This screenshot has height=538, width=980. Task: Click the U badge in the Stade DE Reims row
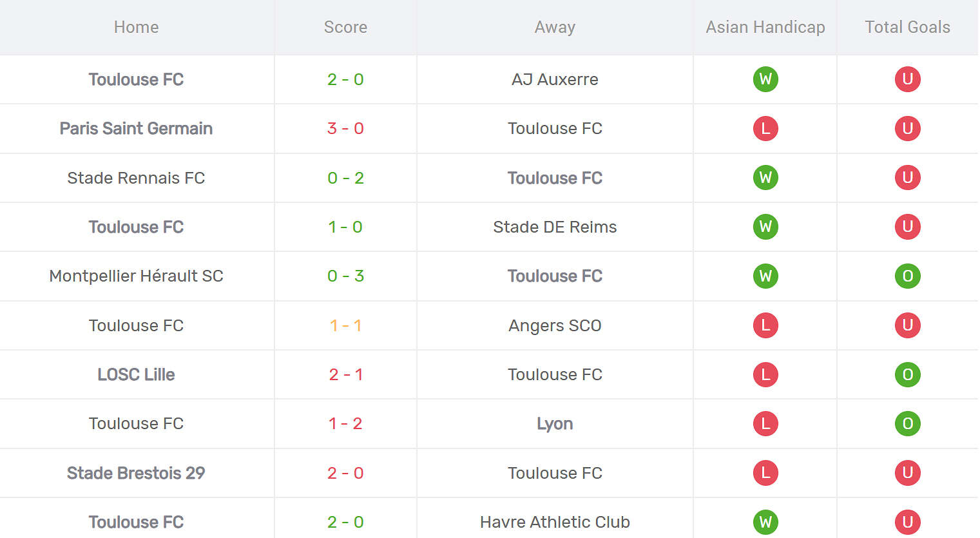click(907, 227)
